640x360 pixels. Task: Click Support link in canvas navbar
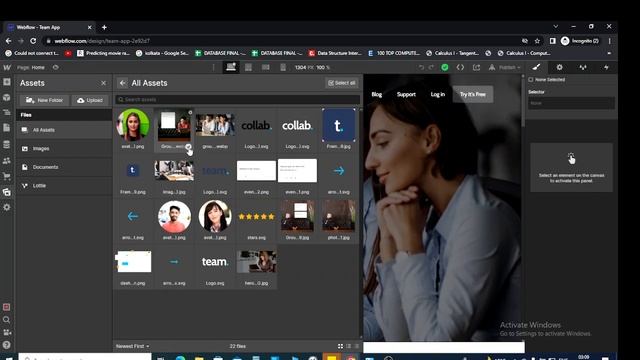click(406, 94)
